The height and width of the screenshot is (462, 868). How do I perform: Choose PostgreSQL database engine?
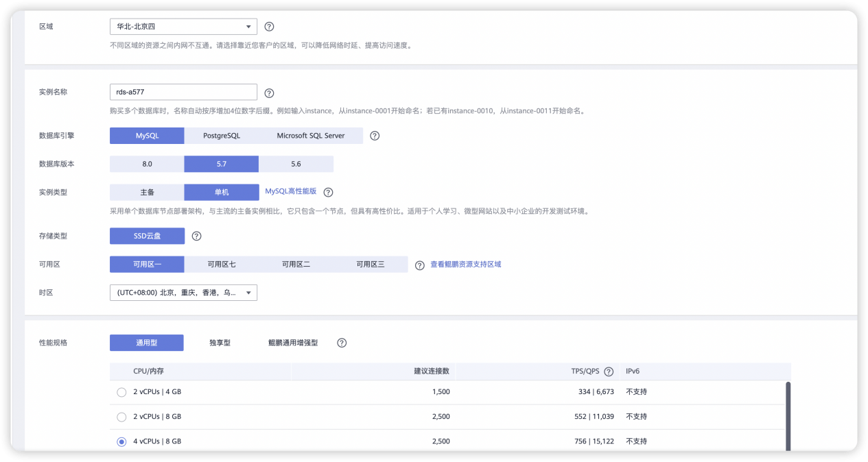222,136
